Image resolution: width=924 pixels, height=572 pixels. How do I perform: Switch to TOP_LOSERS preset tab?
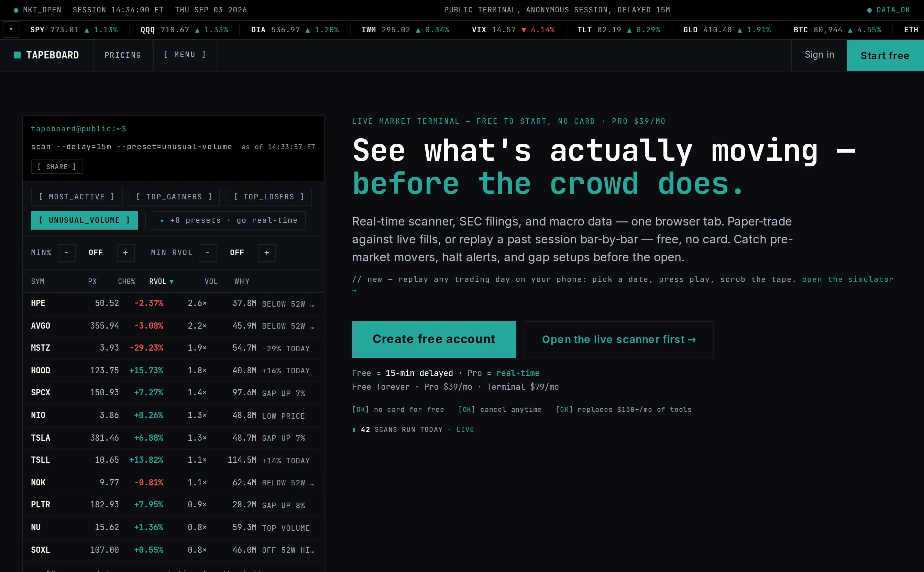pyautogui.click(x=268, y=197)
